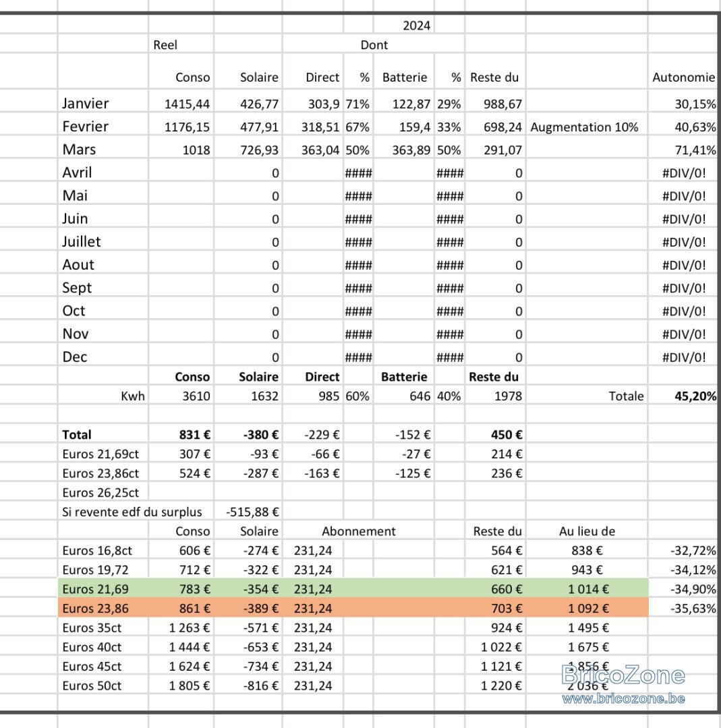721x728 pixels.
Task: Click the Fevrier Solaire value 477,91
Action: tap(248, 126)
